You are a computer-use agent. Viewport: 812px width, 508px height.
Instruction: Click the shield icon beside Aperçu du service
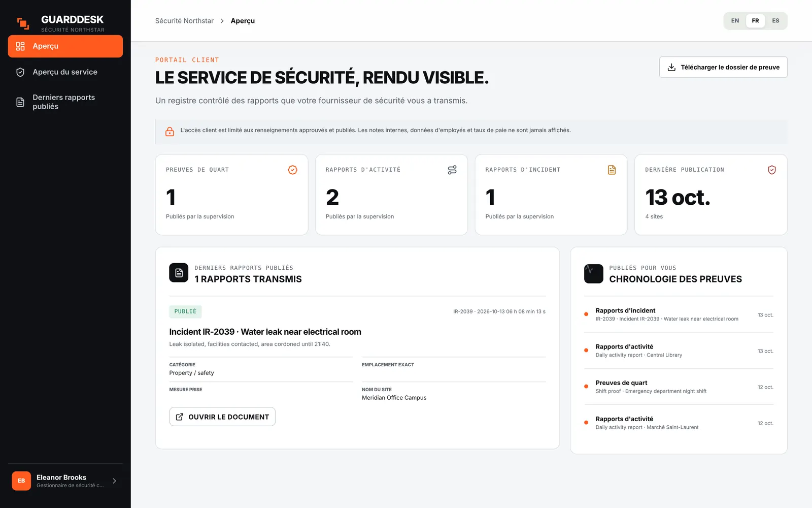20,72
